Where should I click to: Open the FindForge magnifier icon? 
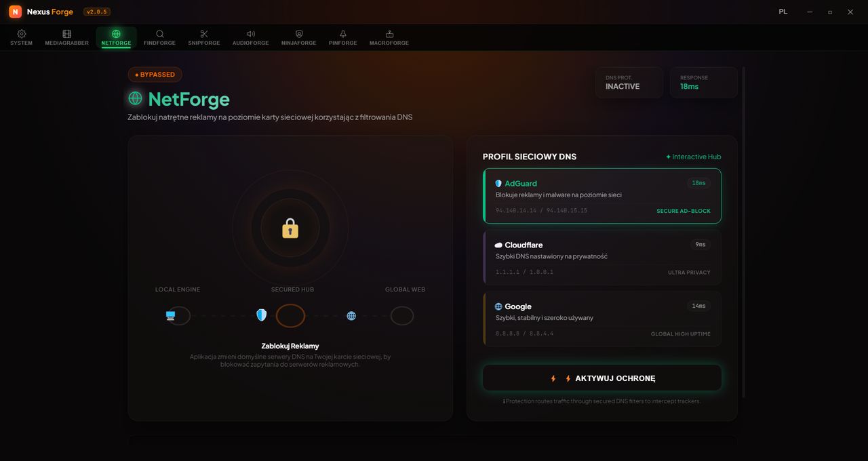click(159, 34)
